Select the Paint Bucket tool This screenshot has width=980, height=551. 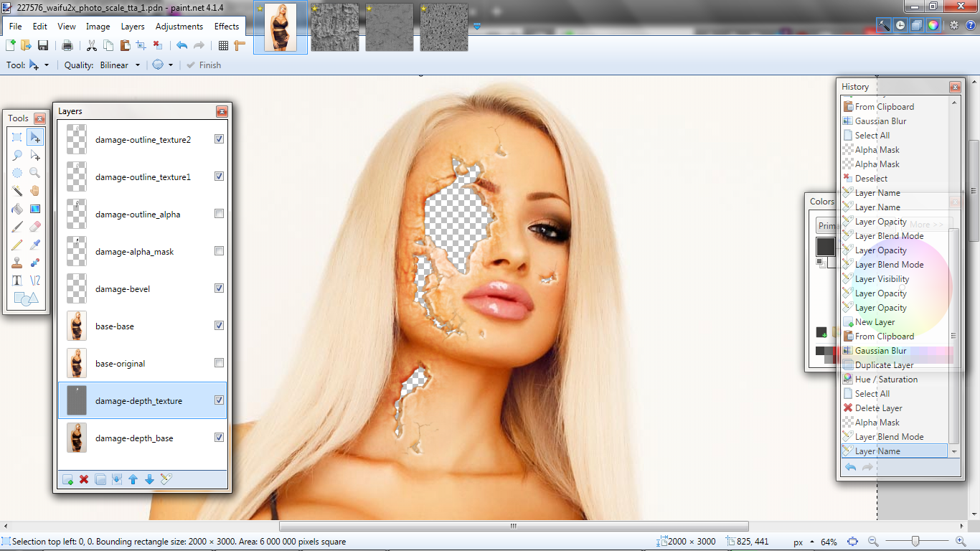pyautogui.click(x=17, y=209)
